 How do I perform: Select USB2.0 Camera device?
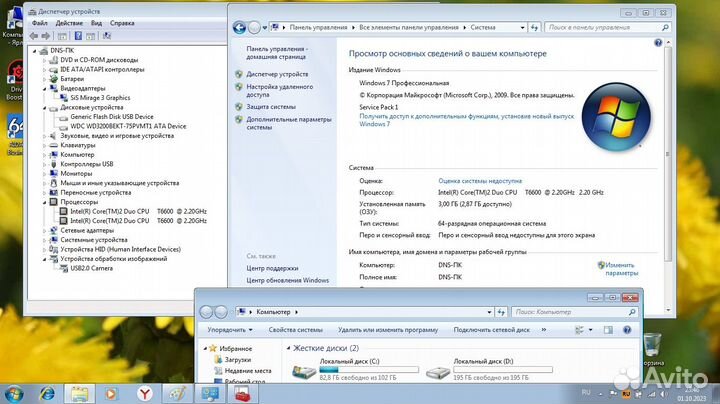click(x=91, y=268)
